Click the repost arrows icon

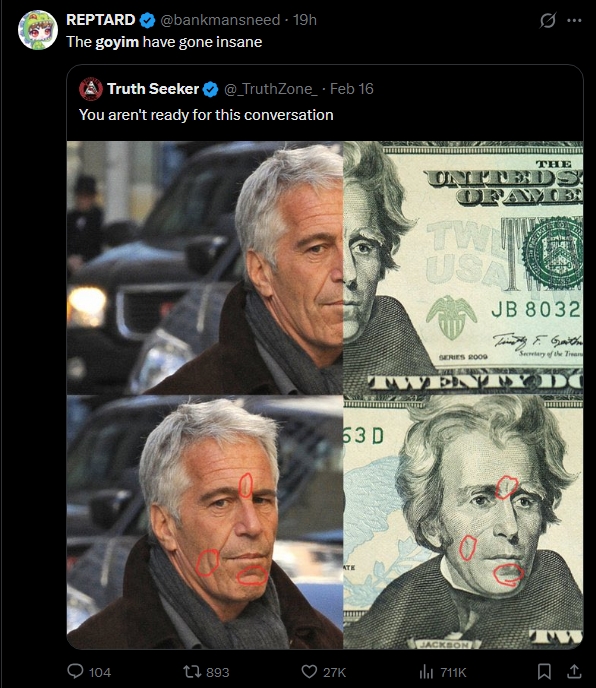coord(192,671)
